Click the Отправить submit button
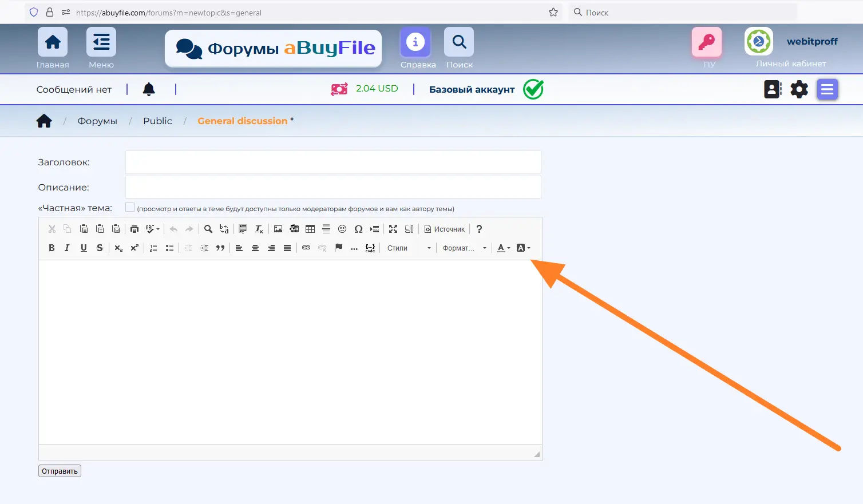The height and width of the screenshot is (504, 863). pyautogui.click(x=60, y=471)
